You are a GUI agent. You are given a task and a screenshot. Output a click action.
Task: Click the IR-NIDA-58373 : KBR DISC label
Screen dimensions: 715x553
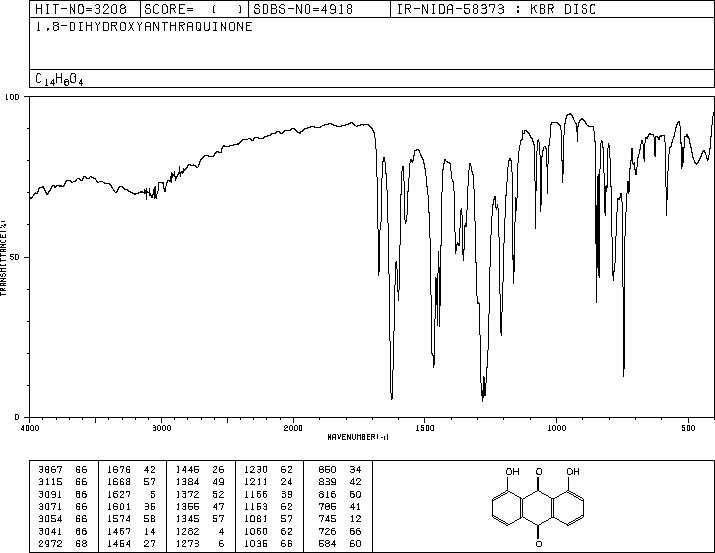click(x=496, y=9)
